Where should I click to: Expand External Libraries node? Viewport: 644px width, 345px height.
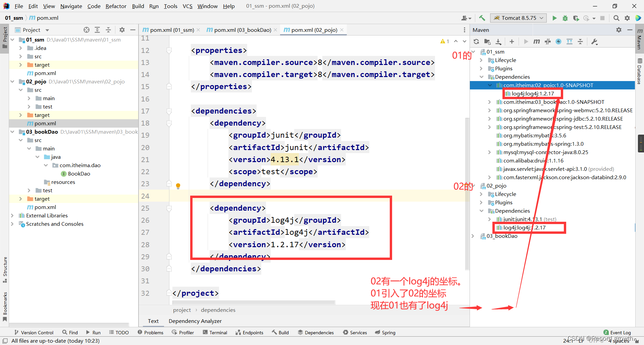[x=12, y=215]
